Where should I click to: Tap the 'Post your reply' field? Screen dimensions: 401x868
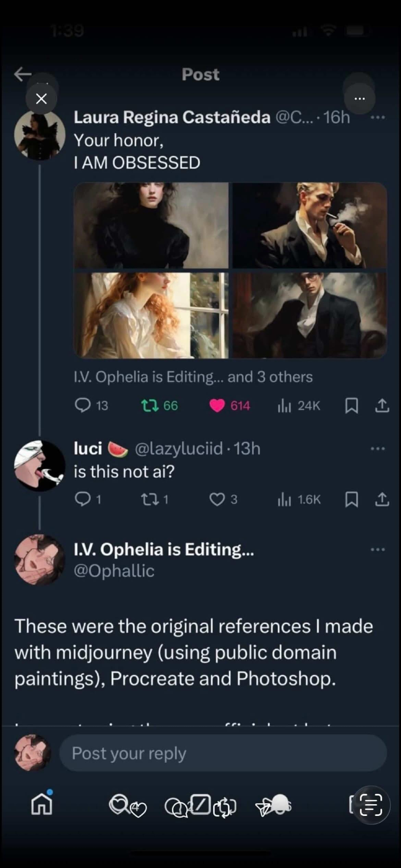point(223,753)
